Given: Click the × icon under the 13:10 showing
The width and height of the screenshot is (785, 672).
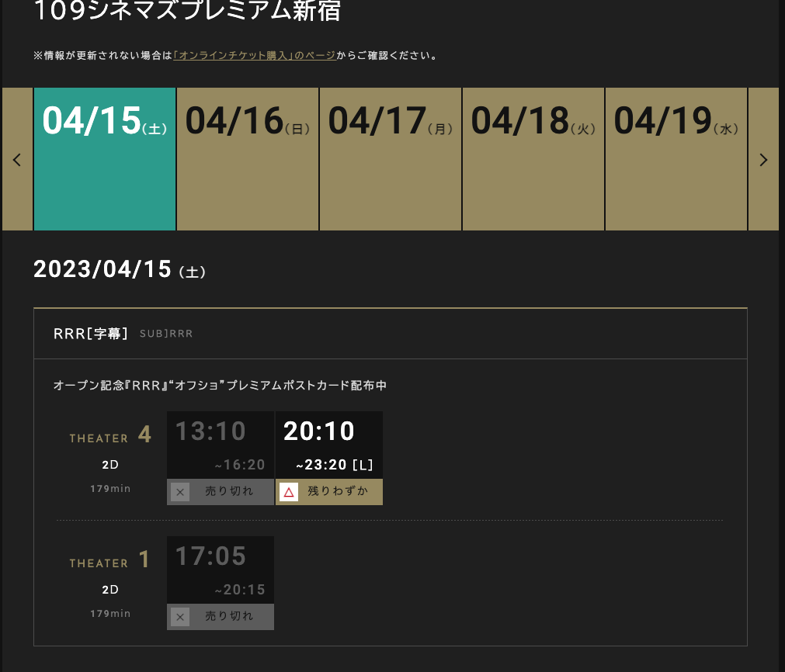Looking at the screenshot, I should 180,492.
